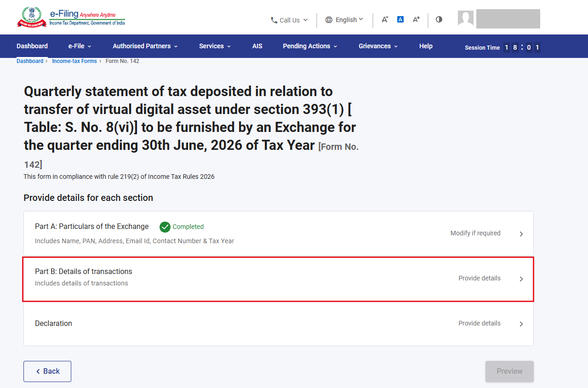The height and width of the screenshot is (388, 588).
Task: Click the green Completed checkmark icon
Action: click(x=165, y=227)
